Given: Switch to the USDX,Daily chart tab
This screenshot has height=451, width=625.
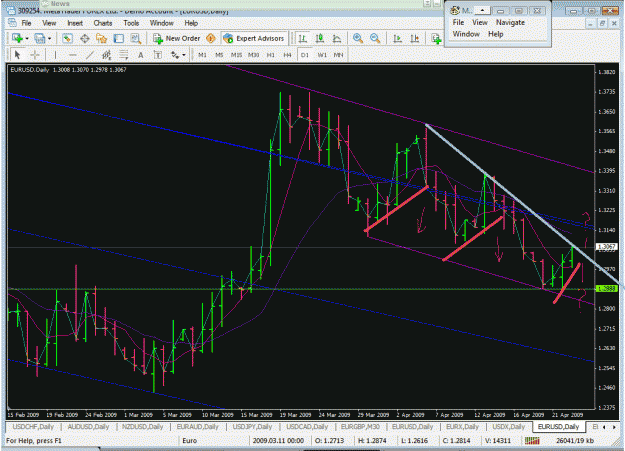Looking at the screenshot, I should point(509,427).
